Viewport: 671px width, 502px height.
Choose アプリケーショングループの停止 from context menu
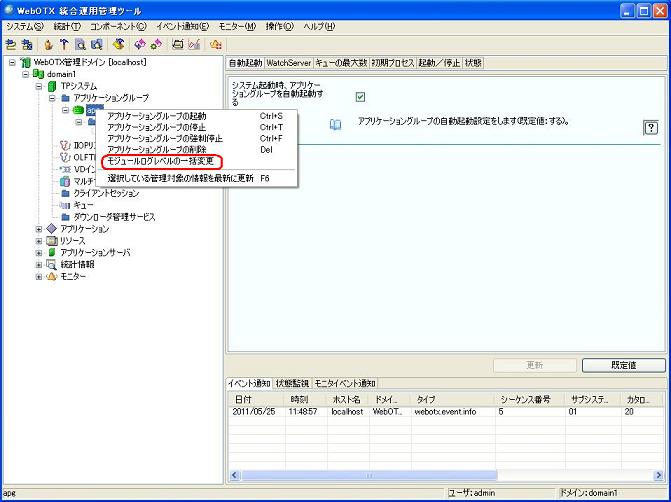(x=157, y=127)
